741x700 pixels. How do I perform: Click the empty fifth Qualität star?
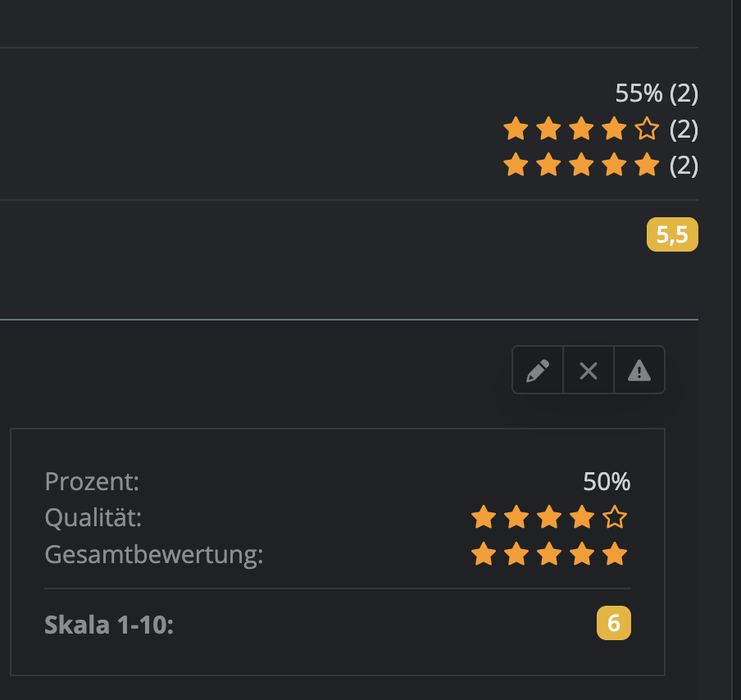(615, 517)
